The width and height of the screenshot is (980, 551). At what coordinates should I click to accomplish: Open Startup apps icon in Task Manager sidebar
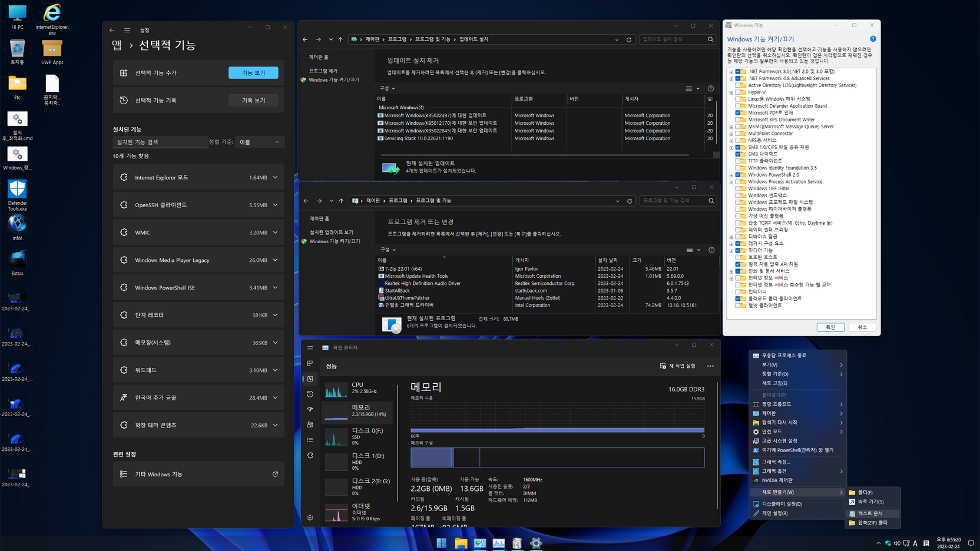pyautogui.click(x=310, y=409)
